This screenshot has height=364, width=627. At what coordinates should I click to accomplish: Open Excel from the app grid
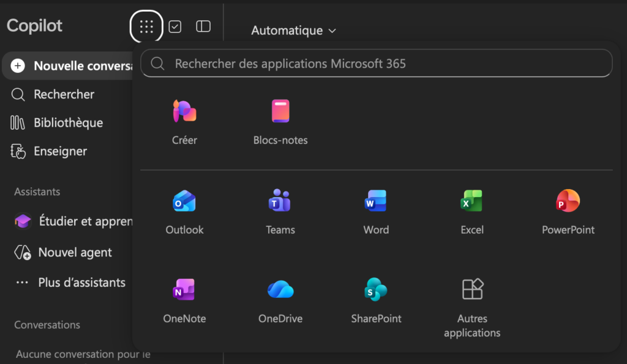point(472,212)
